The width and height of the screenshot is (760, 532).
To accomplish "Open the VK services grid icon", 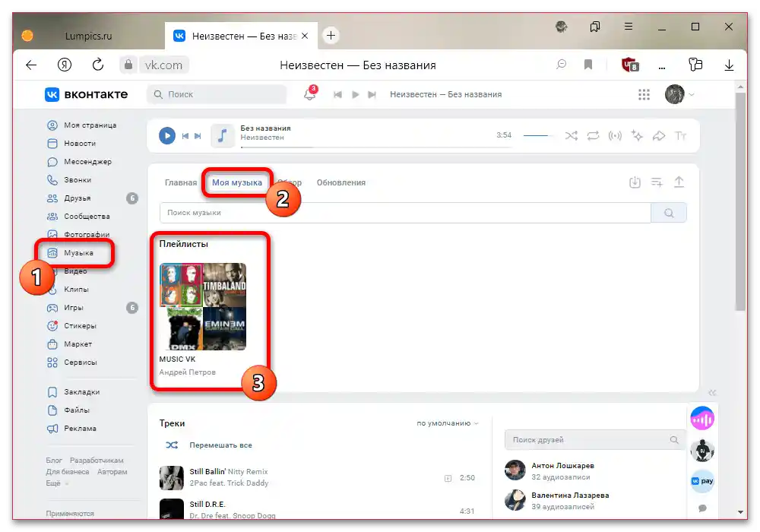I will pos(644,94).
